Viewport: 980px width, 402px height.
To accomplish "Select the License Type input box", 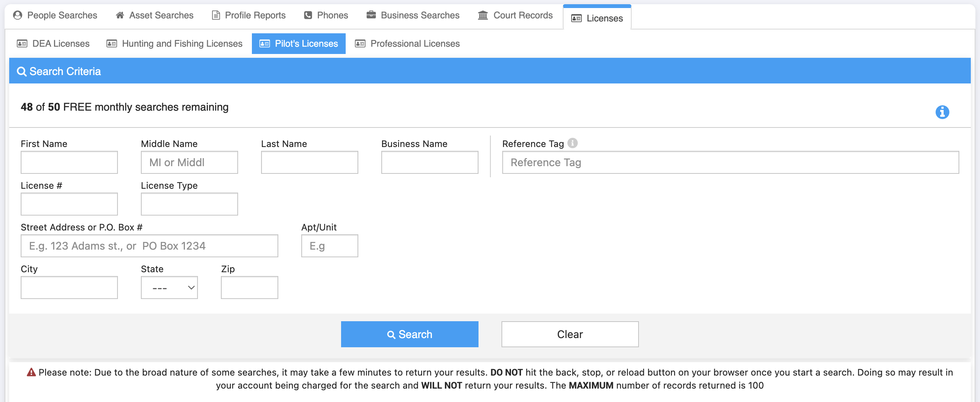I will [189, 204].
